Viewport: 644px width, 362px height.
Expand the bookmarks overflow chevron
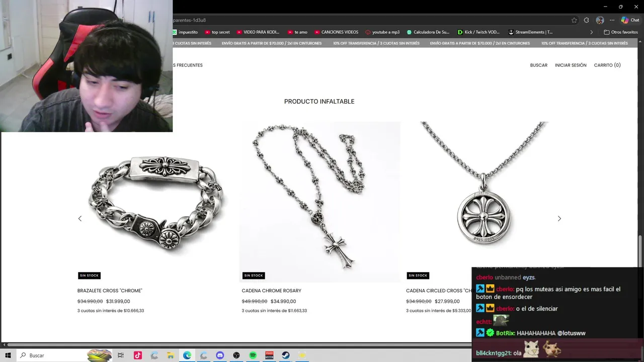[x=591, y=32]
